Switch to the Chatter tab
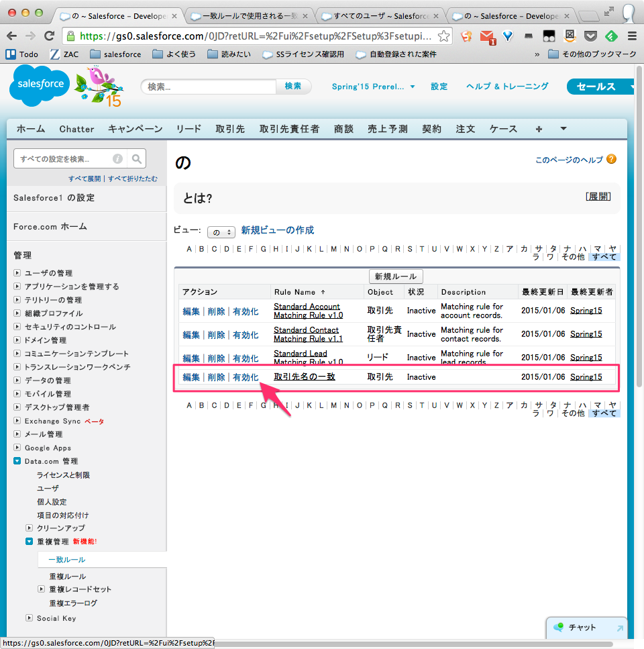Screen dimensions: 644x649 coord(76,129)
